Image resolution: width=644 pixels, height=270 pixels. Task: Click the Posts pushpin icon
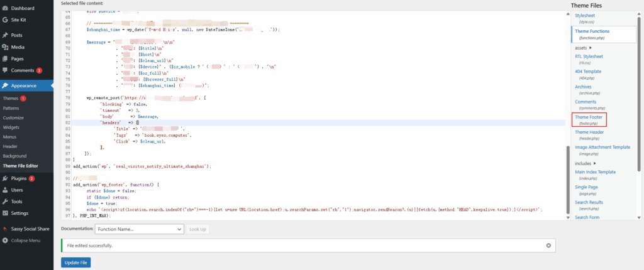(x=5, y=35)
